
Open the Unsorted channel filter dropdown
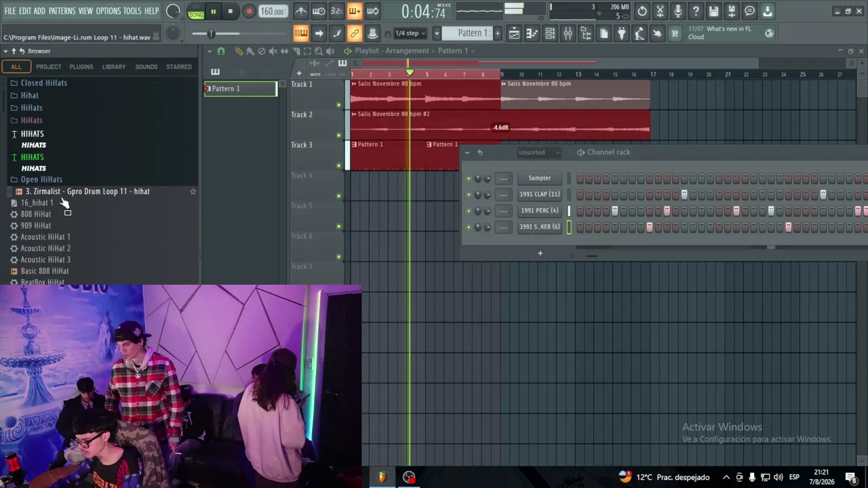pyautogui.click(x=539, y=152)
